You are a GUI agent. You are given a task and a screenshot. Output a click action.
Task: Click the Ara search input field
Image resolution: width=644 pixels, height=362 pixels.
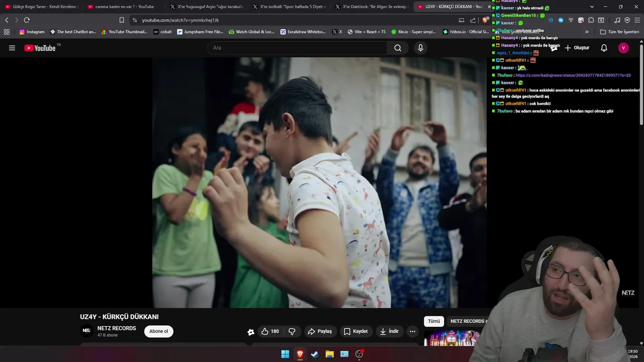coord(297,48)
